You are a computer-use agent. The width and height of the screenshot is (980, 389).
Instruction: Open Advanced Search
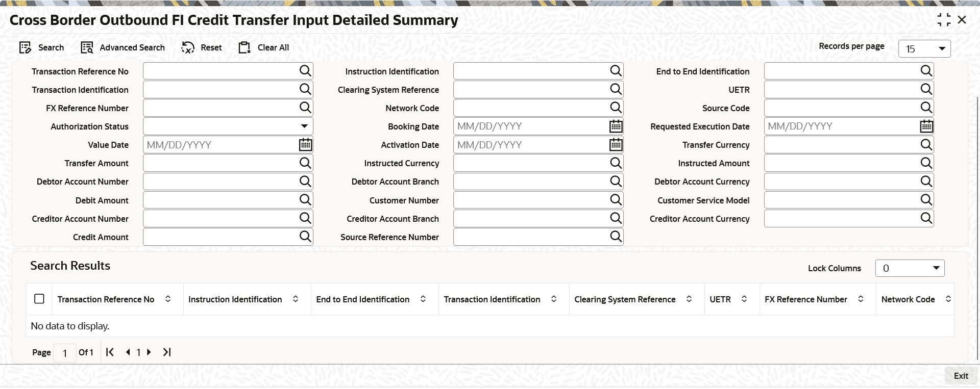(122, 47)
